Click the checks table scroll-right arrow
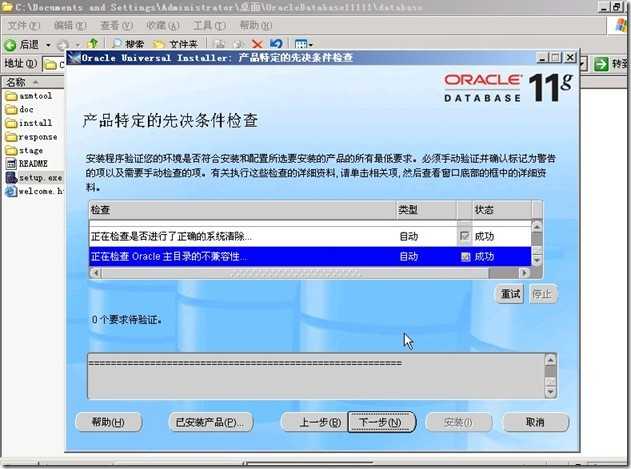Image resolution: width=631 pixels, height=469 pixels. [x=524, y=273]
